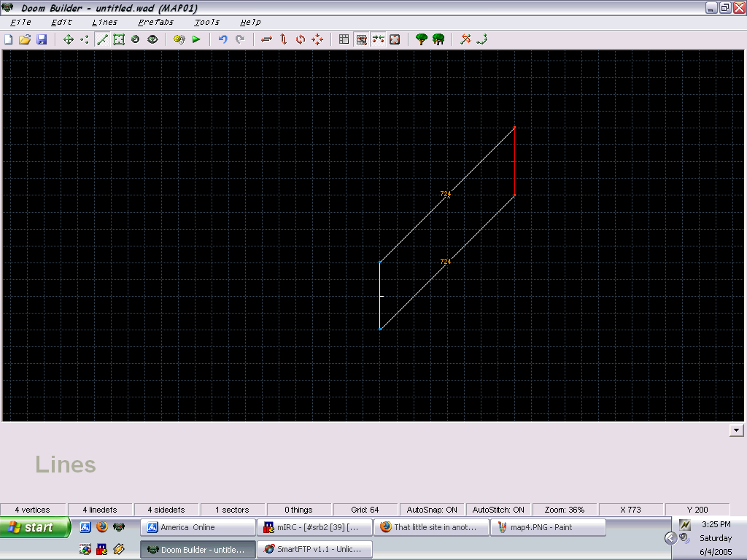Click the double green trees icon
This screenshot has height=560, width=747.
click(x=438, y=39)
